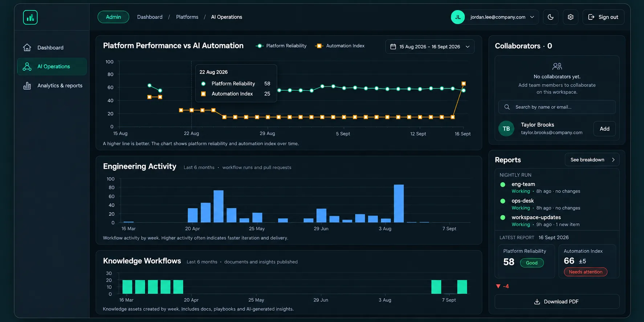644x322 pixels.
Task: Click the 16 Sept Automation Index point
Action: pos(463,83)
